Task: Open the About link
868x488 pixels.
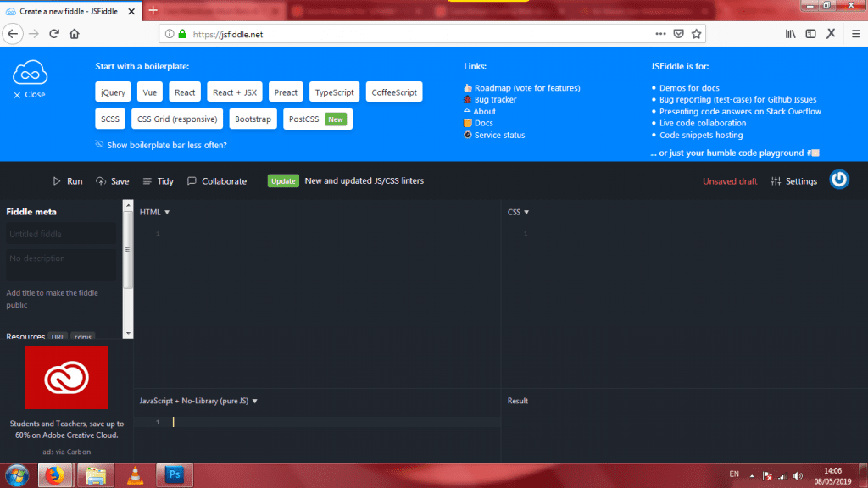Action: 480,111
